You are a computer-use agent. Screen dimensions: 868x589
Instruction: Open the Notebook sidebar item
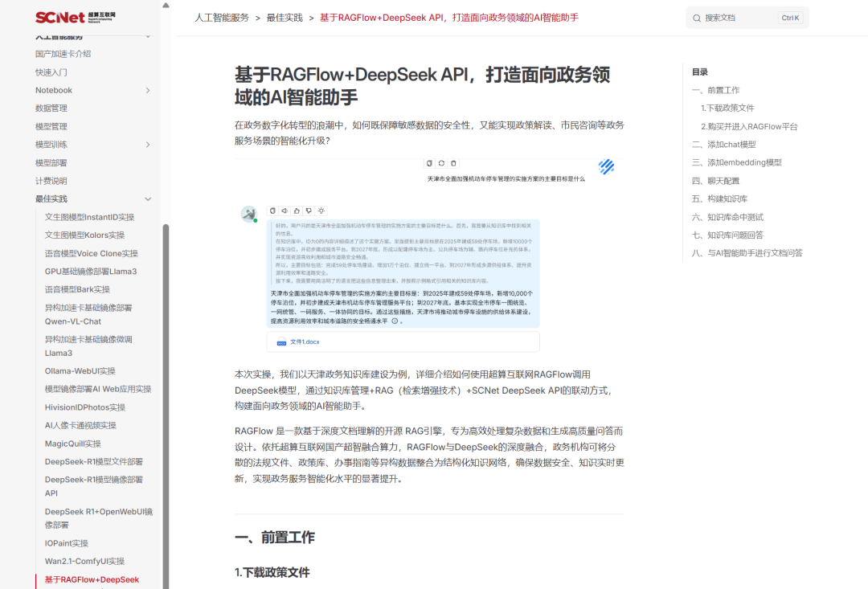[x=54, y=90]
